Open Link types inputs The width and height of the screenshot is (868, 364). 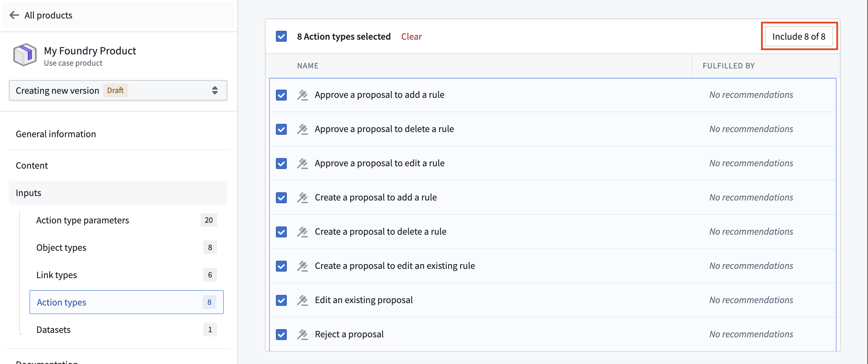[x=127, y=275]
